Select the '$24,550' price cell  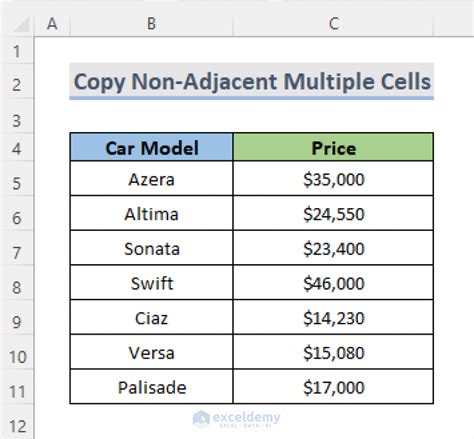[333, 213]
